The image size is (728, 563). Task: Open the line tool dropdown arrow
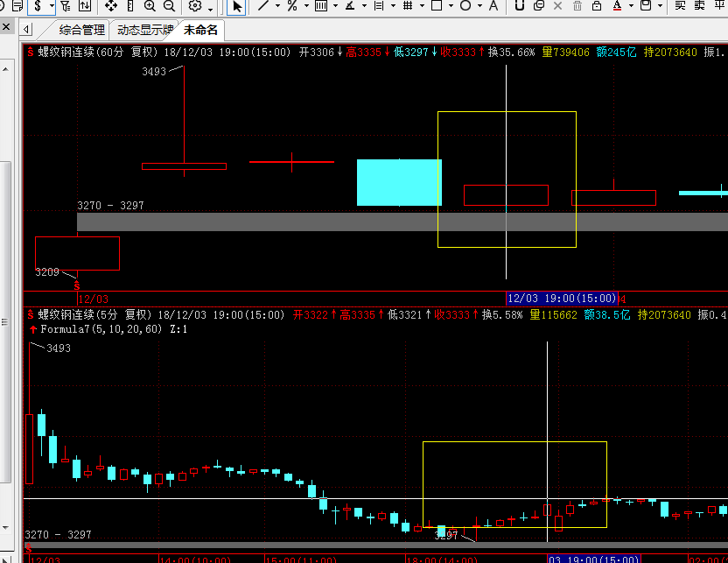click(x=277, y=6)
